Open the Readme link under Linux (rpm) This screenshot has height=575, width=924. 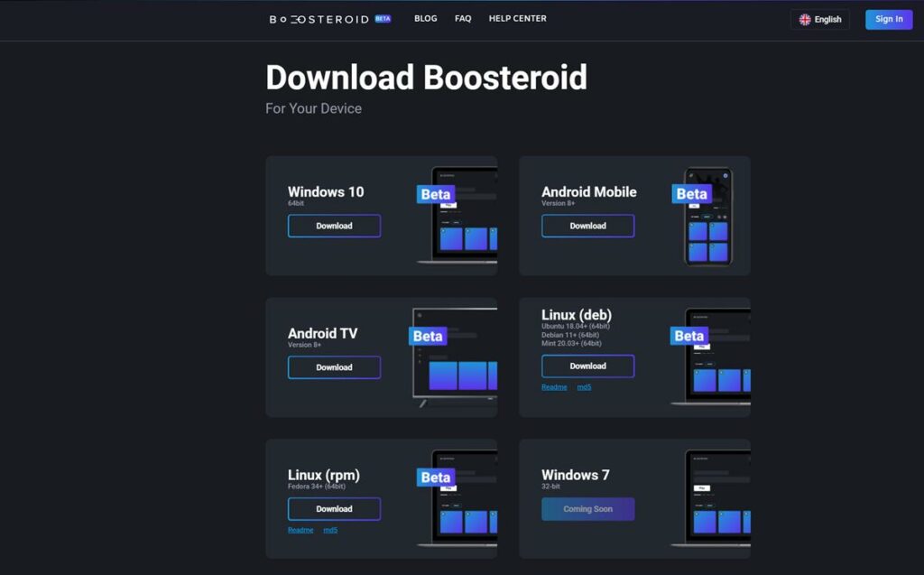pos(300,530)
